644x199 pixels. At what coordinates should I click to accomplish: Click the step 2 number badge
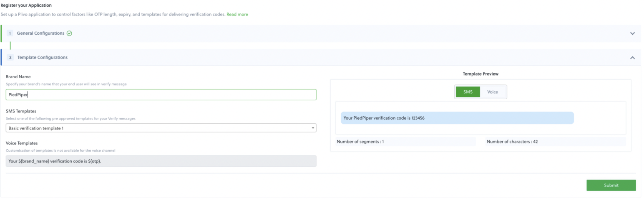click(10, 58)
